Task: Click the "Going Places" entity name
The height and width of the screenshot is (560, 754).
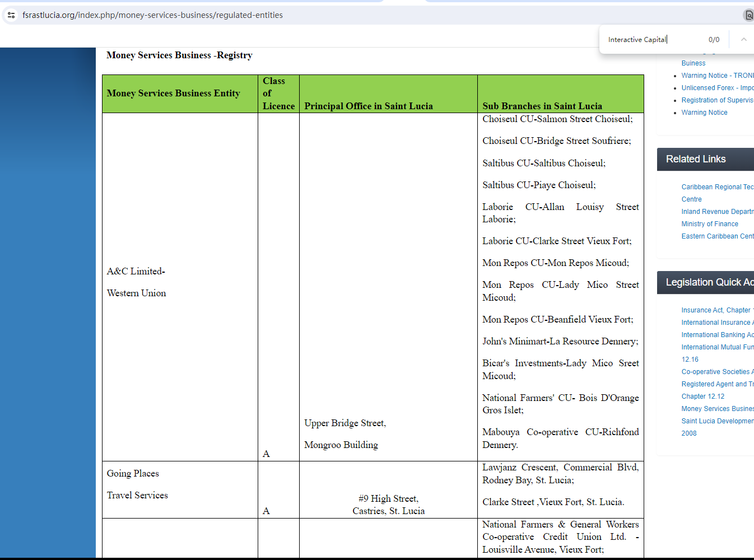Action: 133,473
